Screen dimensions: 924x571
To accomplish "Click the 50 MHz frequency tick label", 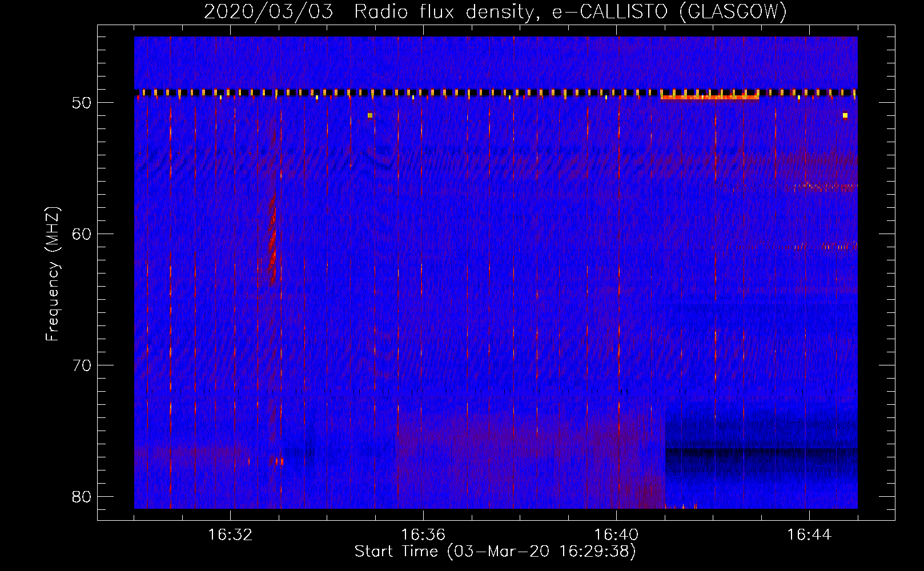I will (82, 103).
